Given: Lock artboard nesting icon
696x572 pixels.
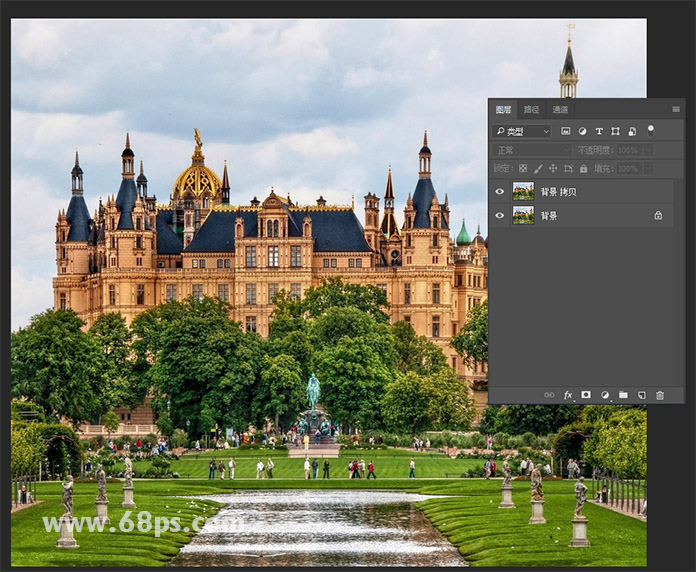Looking at the screenshot, I should (x=568, y=169).
